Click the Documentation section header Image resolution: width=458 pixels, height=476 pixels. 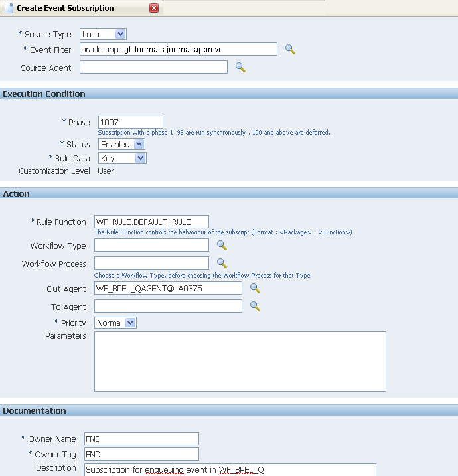(229, 410)
